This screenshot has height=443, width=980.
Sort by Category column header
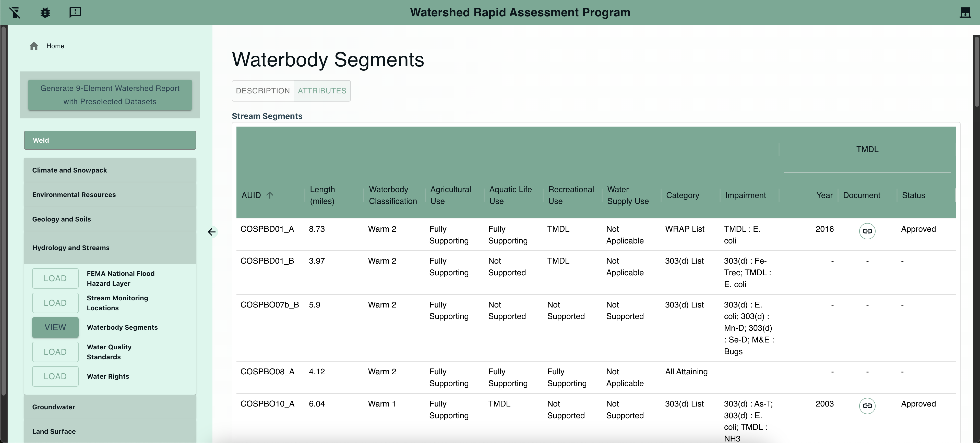pos(683,195)
